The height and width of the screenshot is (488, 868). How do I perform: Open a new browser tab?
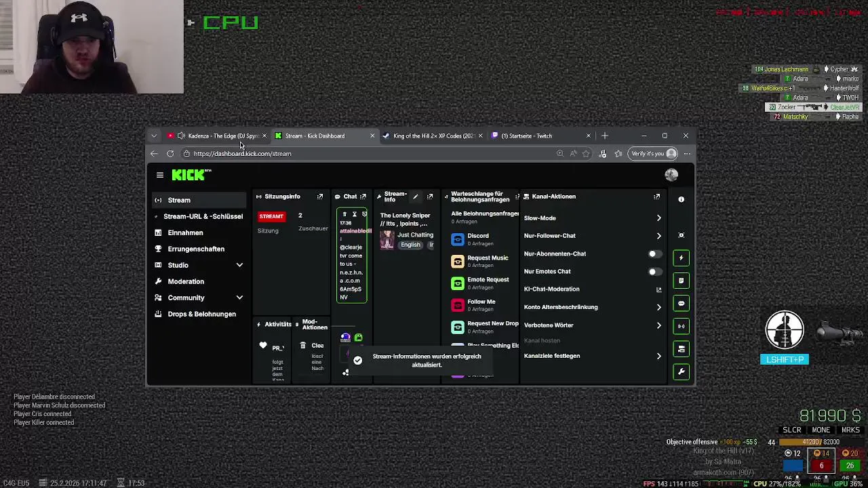tap(605, 136)
